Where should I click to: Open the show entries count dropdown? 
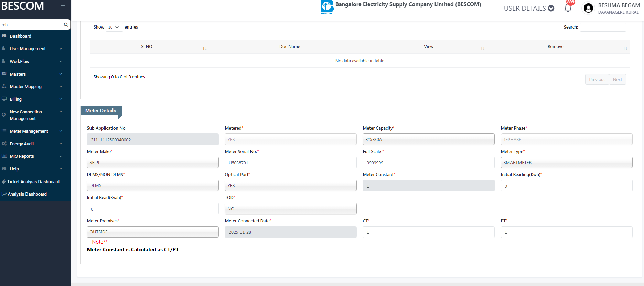(x=114, y=27)
